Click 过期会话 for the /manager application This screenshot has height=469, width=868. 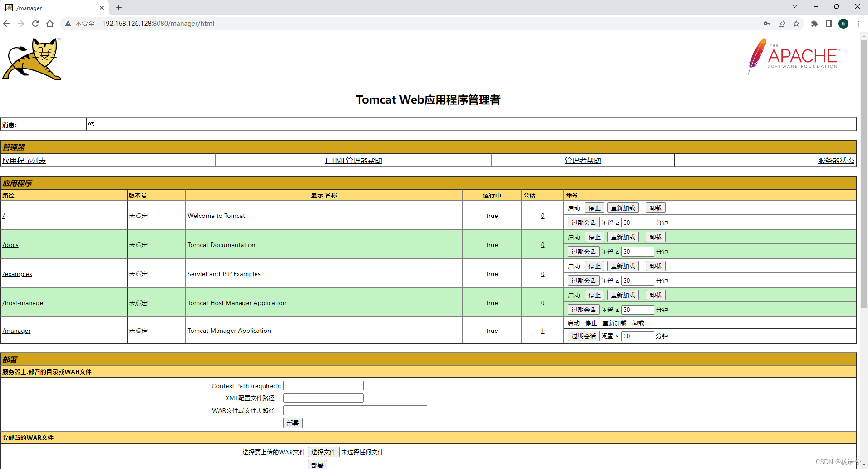pos(583,336)
